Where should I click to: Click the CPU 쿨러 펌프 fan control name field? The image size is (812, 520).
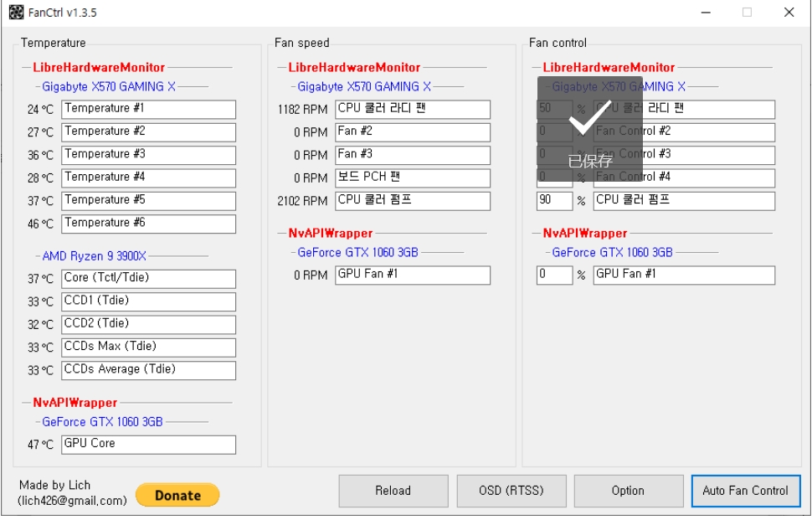pyautogui.click(x=684, y=200)
